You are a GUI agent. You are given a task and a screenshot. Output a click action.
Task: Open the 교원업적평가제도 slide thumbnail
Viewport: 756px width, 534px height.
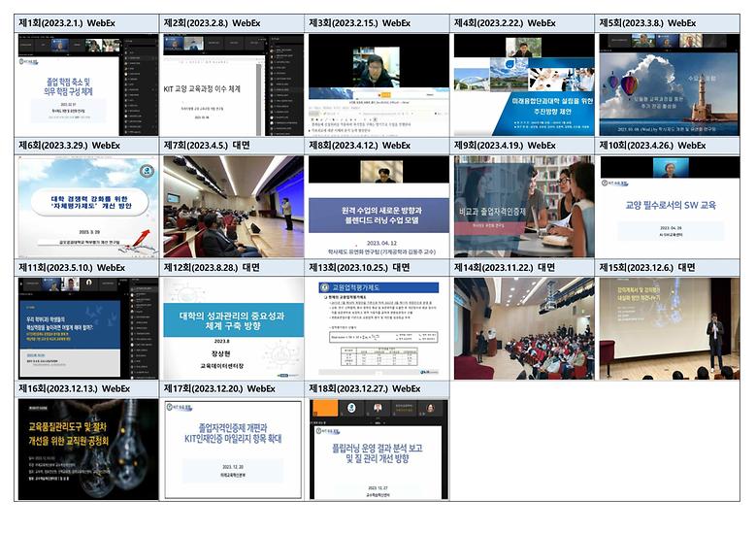pos(378,327)
